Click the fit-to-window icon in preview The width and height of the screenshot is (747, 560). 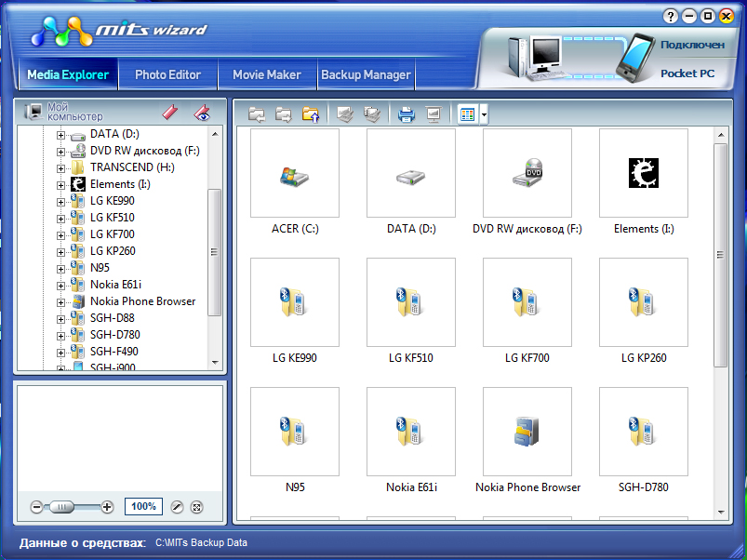196,507
